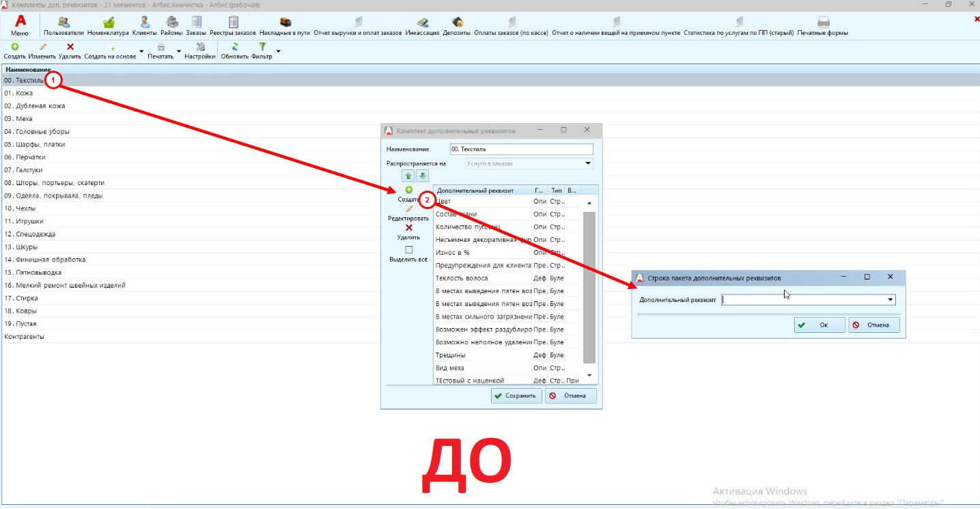Open the Дополнительный реквизит combo box arrow
Viewport: 980px width, 509px height.
click(891, 299)
